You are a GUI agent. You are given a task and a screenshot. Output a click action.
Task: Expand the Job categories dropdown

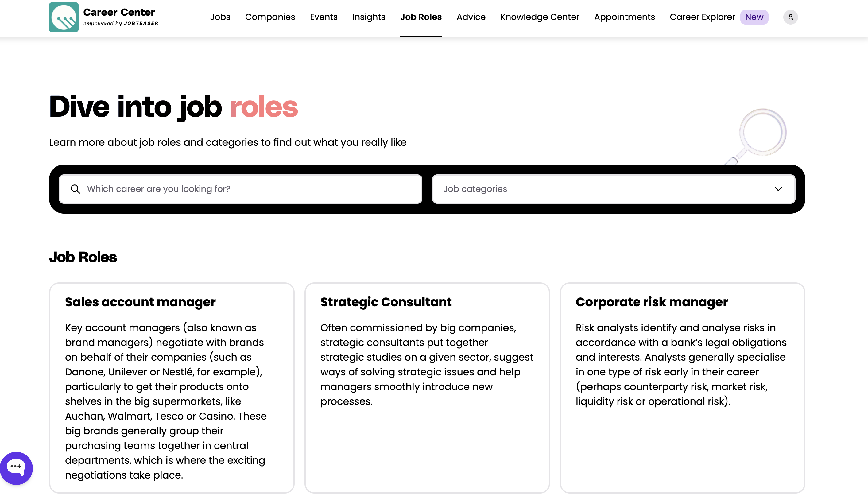point(614,189)
